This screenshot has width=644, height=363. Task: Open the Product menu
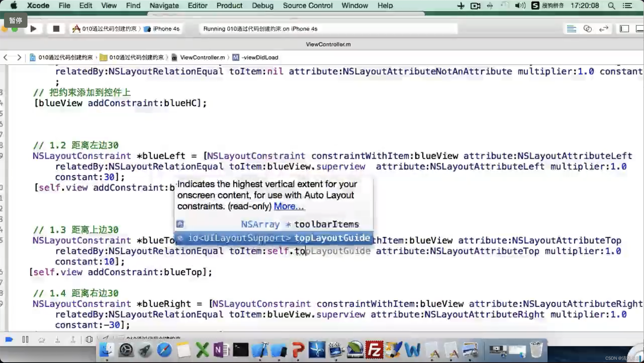(x=229, y=6)
